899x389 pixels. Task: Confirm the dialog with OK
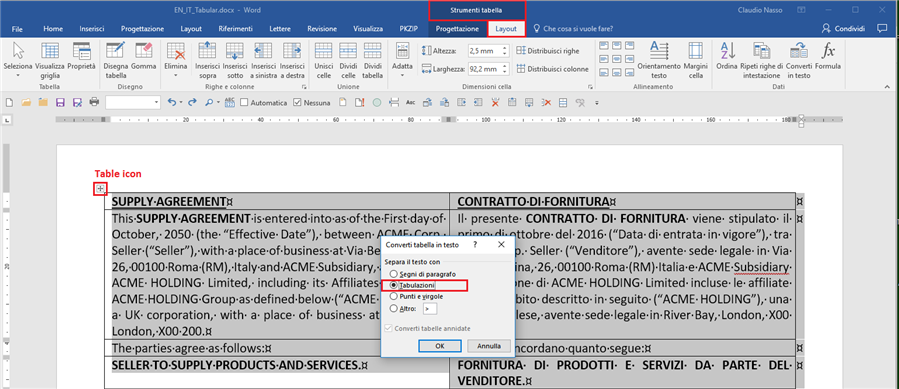pos(440,346)
